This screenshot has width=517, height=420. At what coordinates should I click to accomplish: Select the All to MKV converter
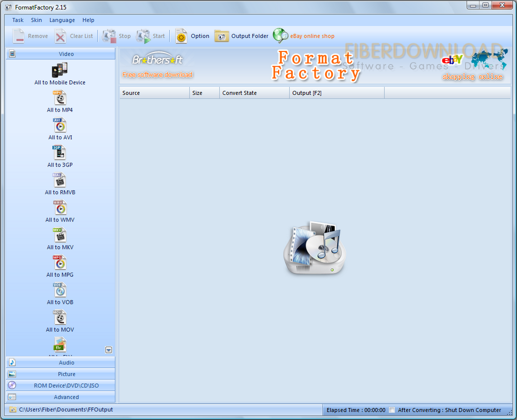point(60,235)
